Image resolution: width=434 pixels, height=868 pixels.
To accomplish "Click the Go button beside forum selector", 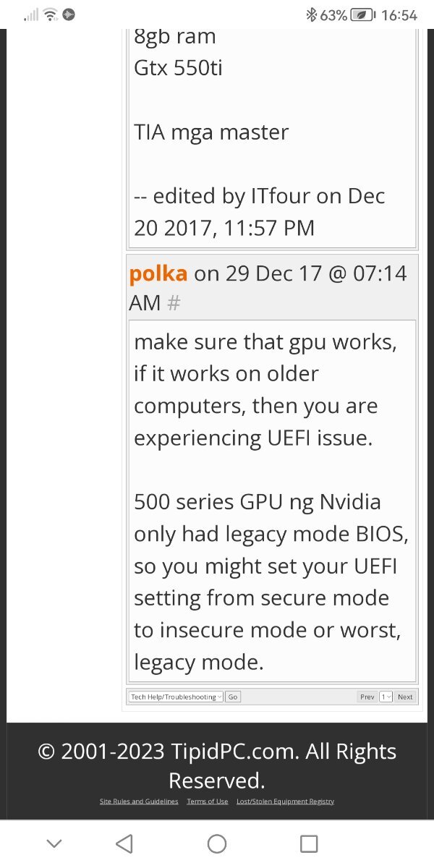I will [x=233, y=697].
